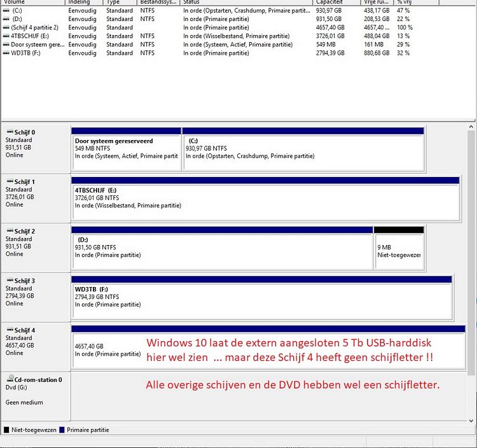
Task: Click the 880,68 GB free space cell
Action: tap(377, 53)
